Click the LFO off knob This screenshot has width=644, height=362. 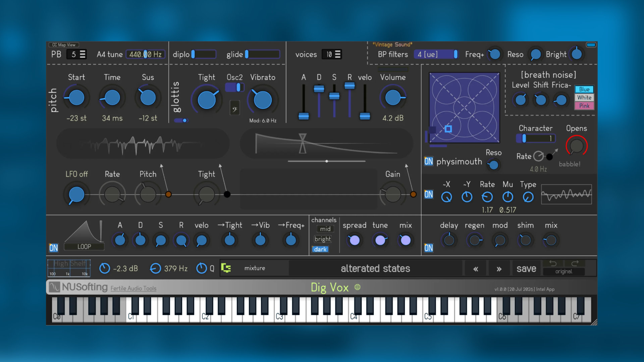pos(76,194)
